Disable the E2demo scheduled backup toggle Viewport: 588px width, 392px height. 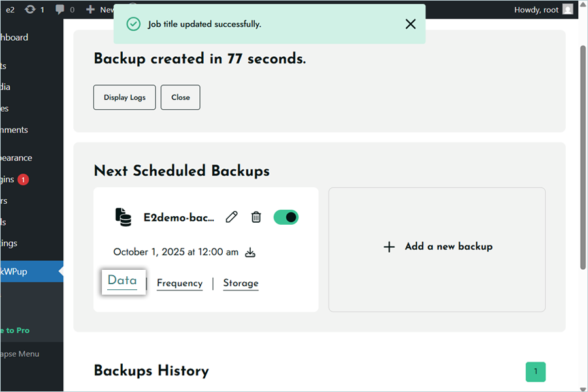286,218
